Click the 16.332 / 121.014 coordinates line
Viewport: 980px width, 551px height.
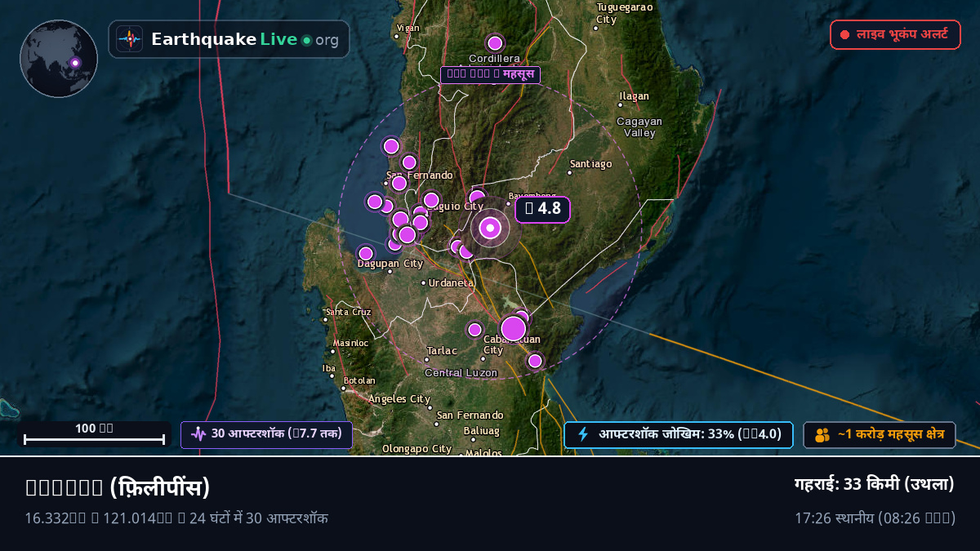176,518
